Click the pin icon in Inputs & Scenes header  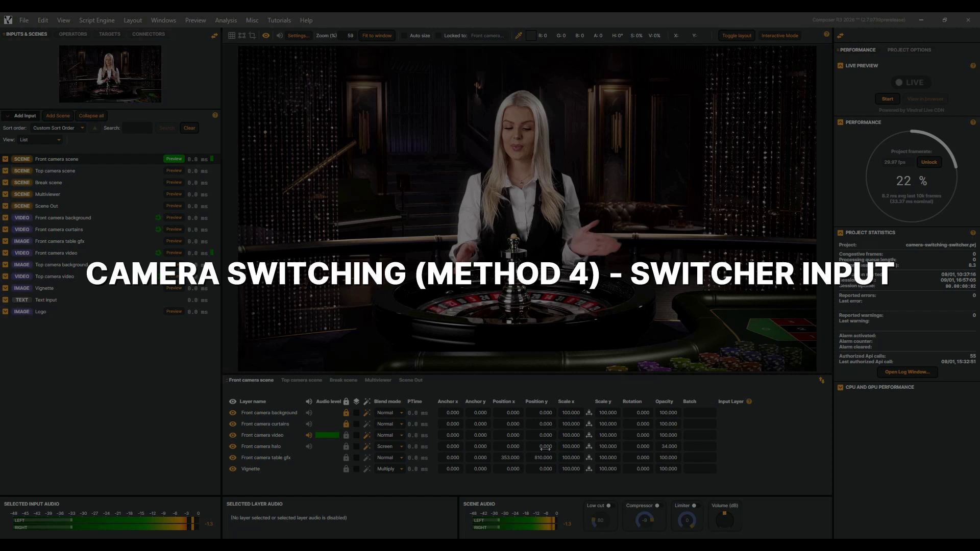(214, 35)
